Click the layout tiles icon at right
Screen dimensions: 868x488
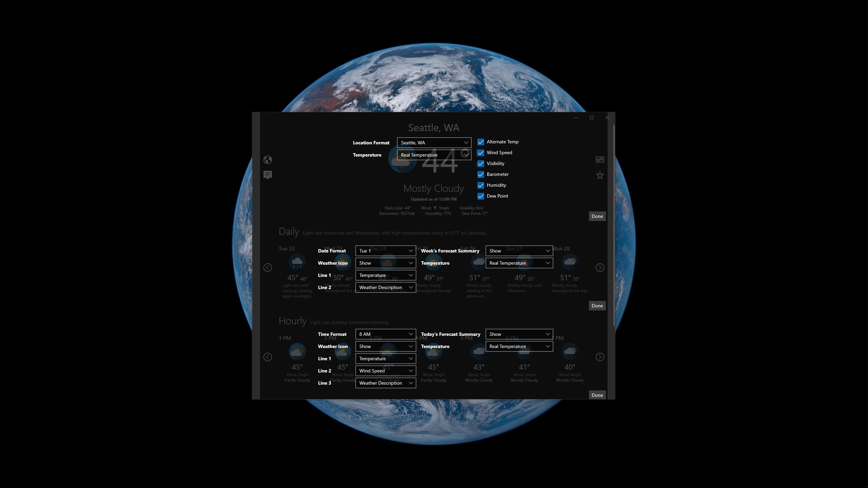[x=600, y=160]
